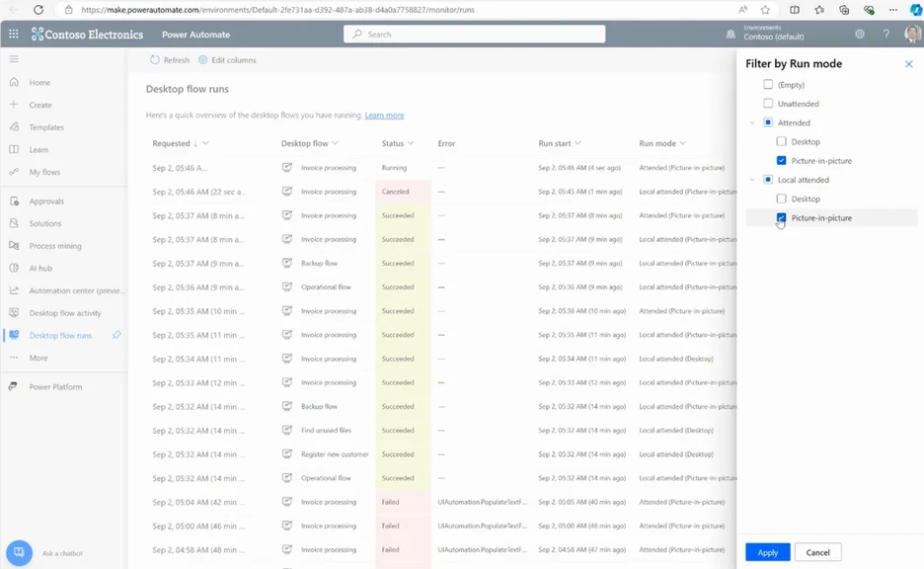Check the (Empty) run mode checkbox
Screen dimensions: 924x569
(767, 85)
